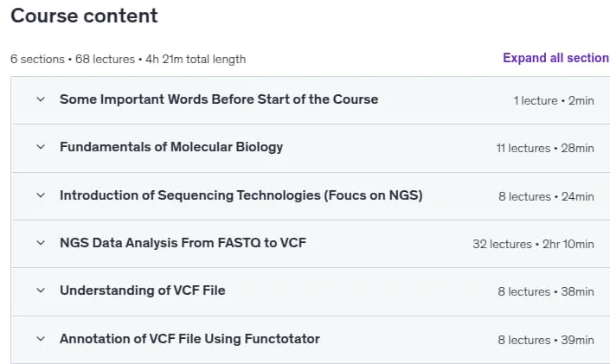The height and width of the screenshot is (364, 610).
Task: Open NGS Data Analysis From FASTQ to VCF
Action: pos(183,243)
